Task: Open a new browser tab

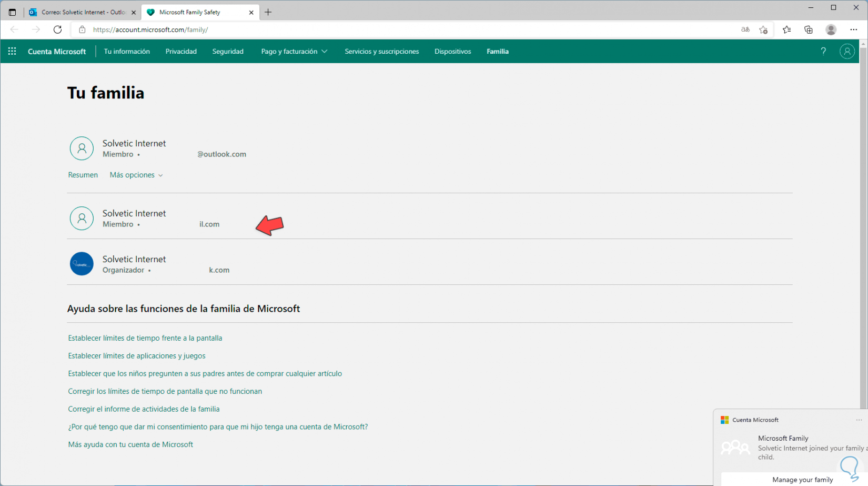Action: (x=268, y=12)
